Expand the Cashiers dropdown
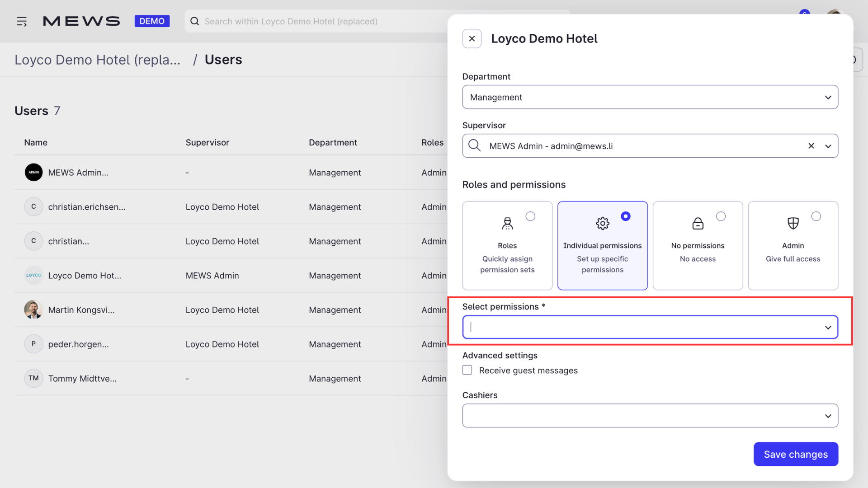868x488 pixels. [650, 416]
